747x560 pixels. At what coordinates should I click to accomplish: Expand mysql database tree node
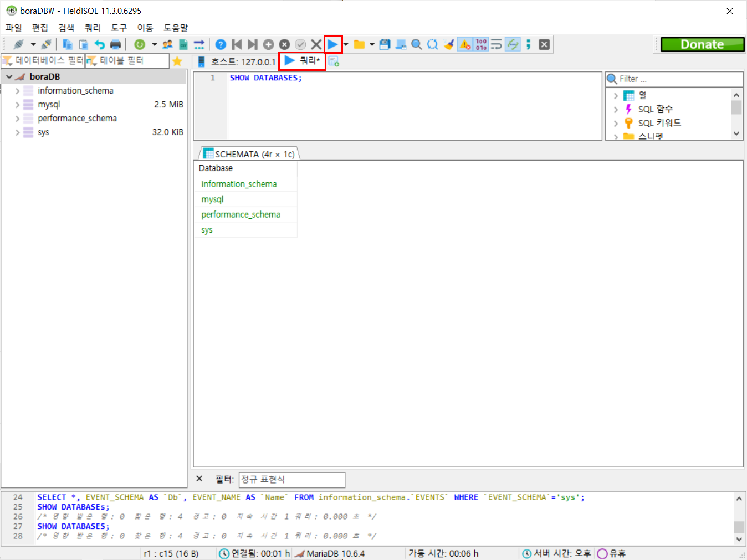17,105
